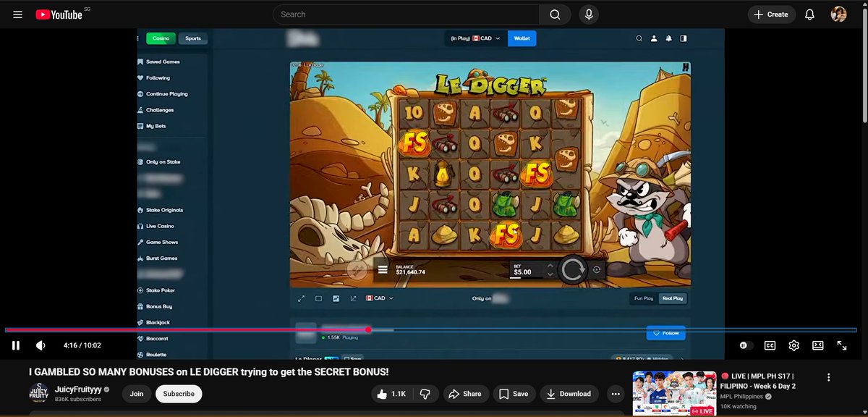This screenshot has height=417, width=868.
Task: Open Burst Games sidebar item
Action: (158, 258)
